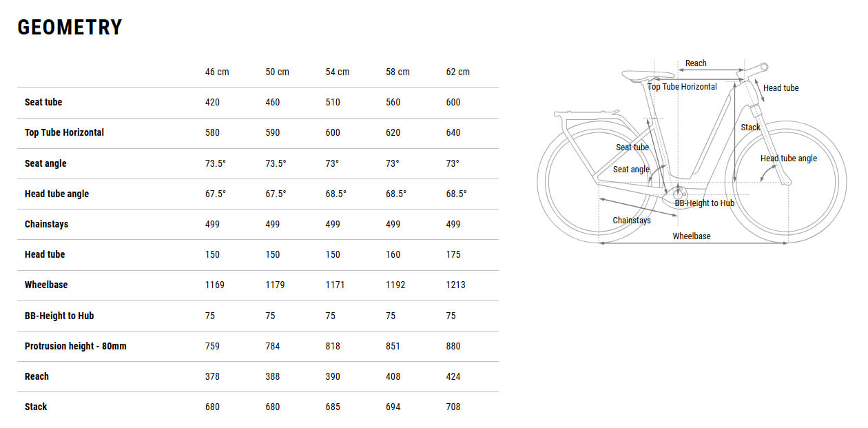Click the Stack label in bike diagram

pyautogui.click(x=750, y=128)
